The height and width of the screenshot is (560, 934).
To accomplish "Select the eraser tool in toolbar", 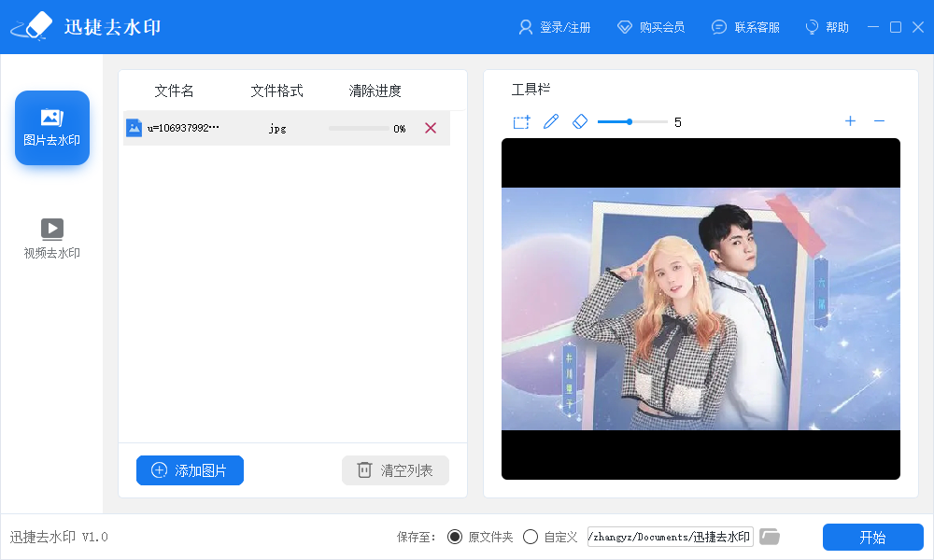I will [x=580, y=122].
